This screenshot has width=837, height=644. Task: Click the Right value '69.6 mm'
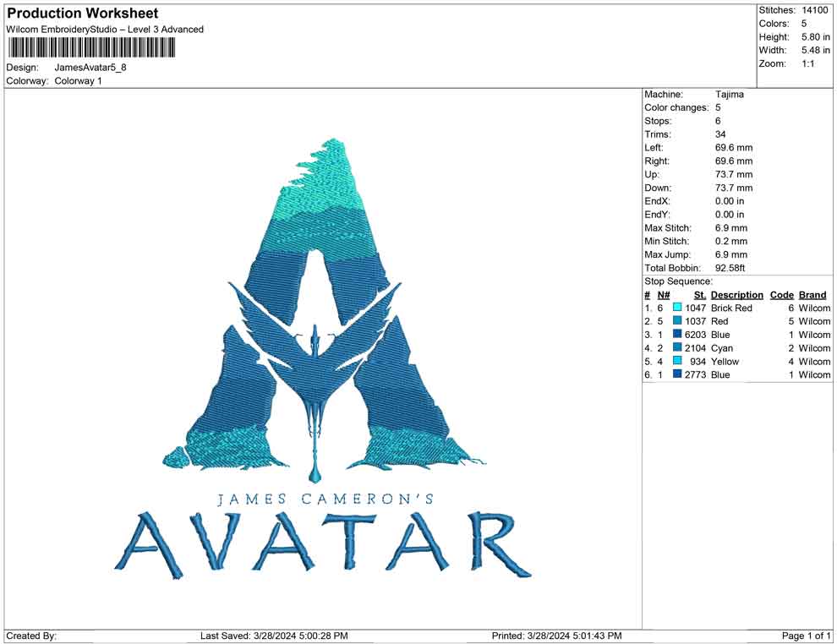tap(734, 161)
